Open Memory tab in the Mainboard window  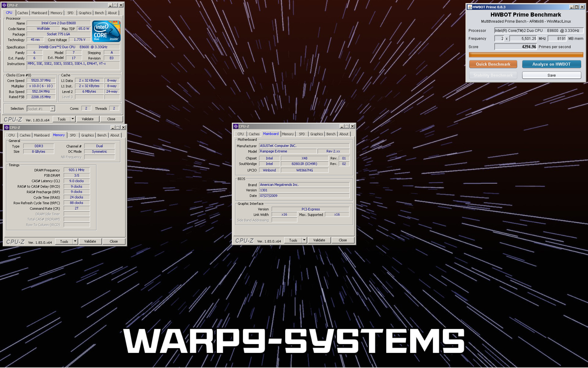(x=288, y=134)
